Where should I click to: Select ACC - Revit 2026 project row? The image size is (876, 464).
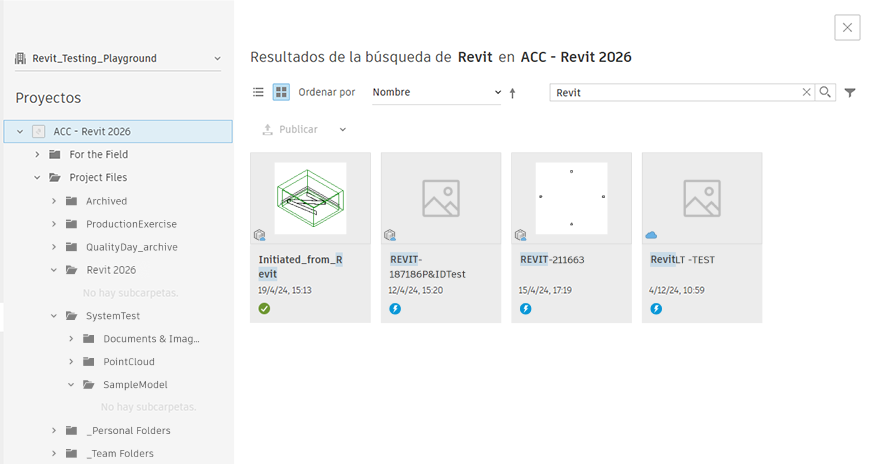pyautogui.click(x=118, y=131)
